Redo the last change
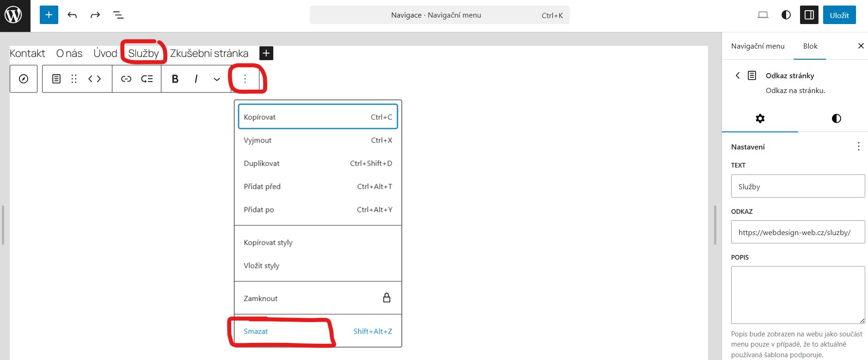 [95, 15]
